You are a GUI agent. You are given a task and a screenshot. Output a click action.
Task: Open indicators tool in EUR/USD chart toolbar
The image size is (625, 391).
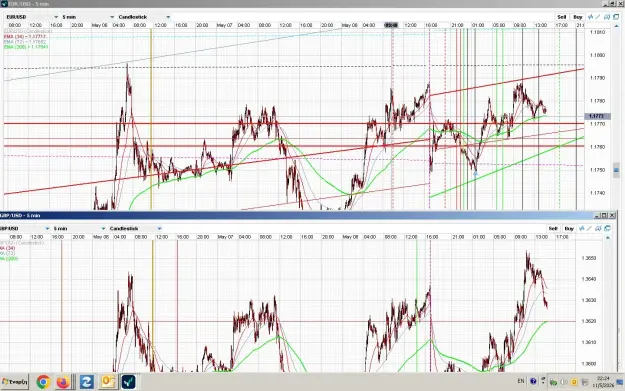(591, 17)
